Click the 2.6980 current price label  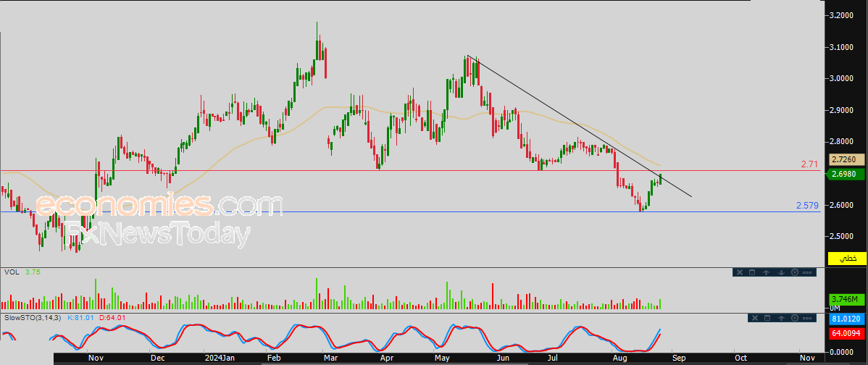(x=847, y=175)
